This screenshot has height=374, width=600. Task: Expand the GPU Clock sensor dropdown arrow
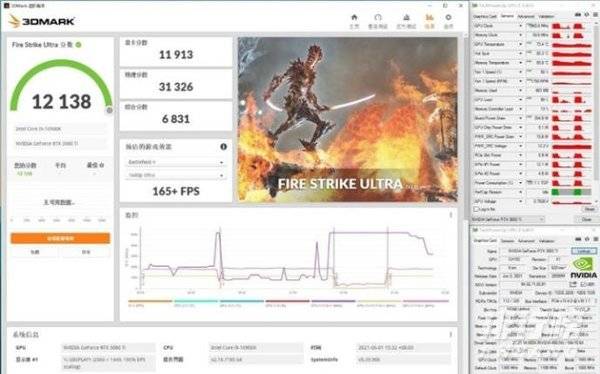[520, 26]
